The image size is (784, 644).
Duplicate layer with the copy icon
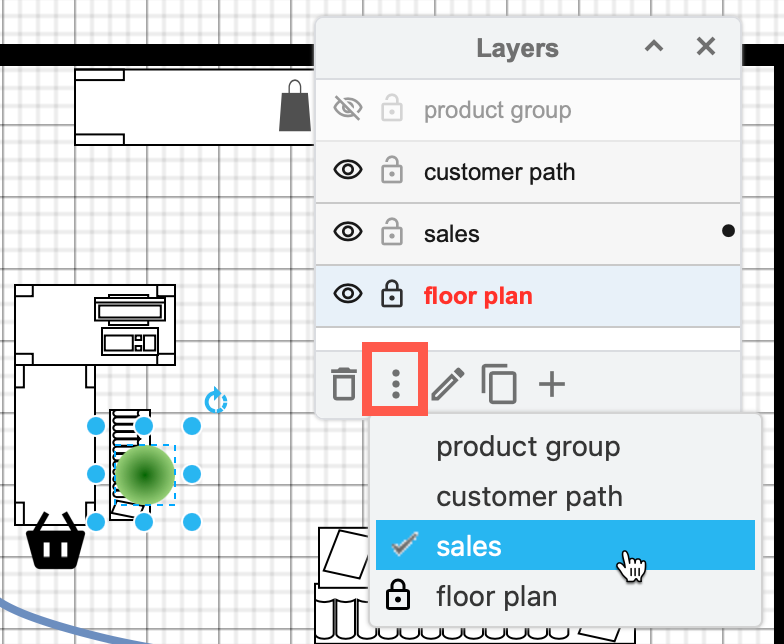[x=499, y=384]
